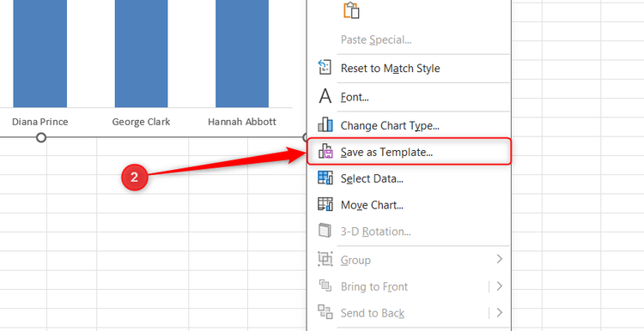Click the Bring to Front icon
Screen dimensions: 644x331
coord(325,286)
